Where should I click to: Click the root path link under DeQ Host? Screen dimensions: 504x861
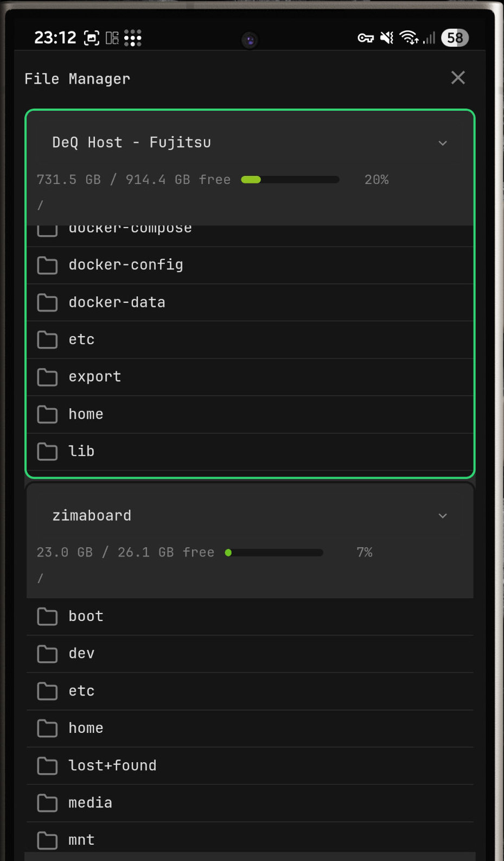[40, 205]
